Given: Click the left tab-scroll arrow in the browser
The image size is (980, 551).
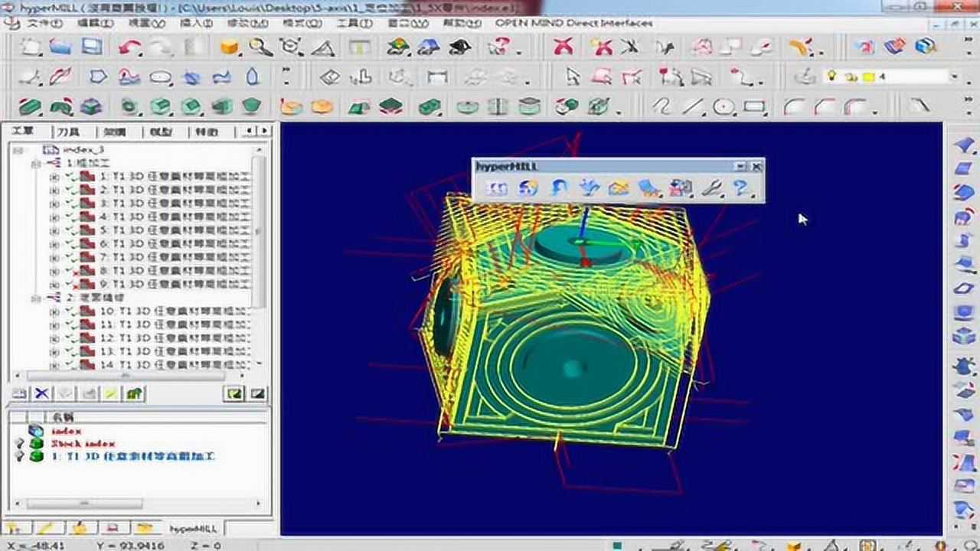Looking at the screenshot, I should coord(250,132).
